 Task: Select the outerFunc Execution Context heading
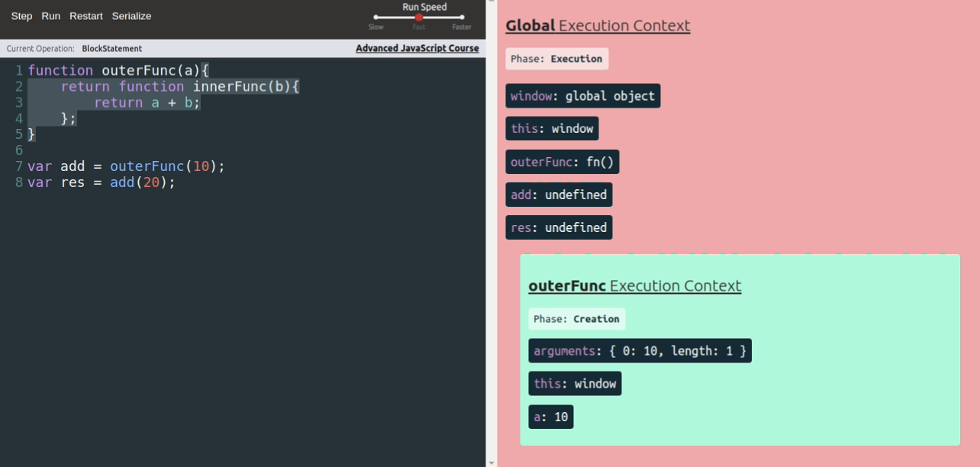coord(634,285)
